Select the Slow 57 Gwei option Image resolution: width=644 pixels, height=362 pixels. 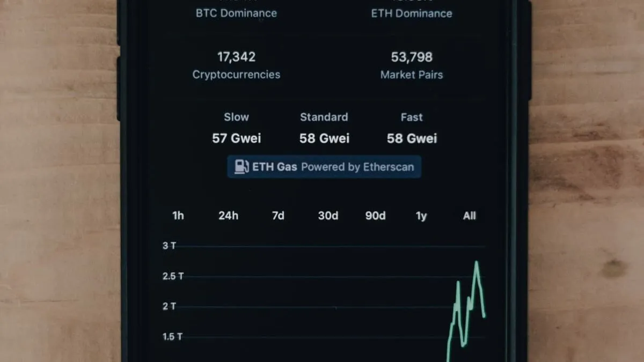tap(236, 129)
